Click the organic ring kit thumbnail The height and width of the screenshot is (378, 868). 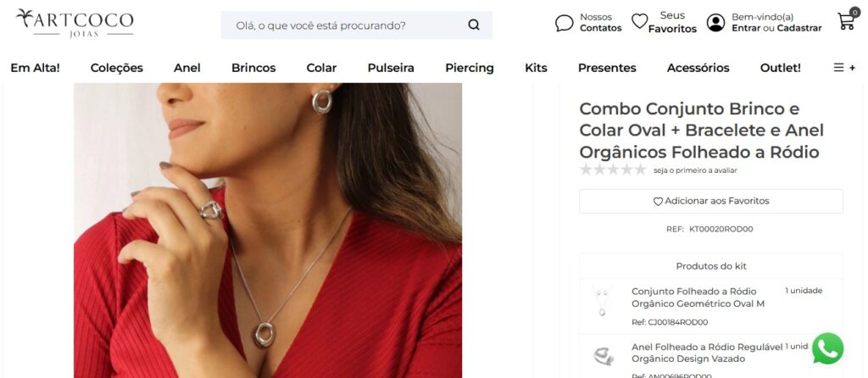[603, 356]
